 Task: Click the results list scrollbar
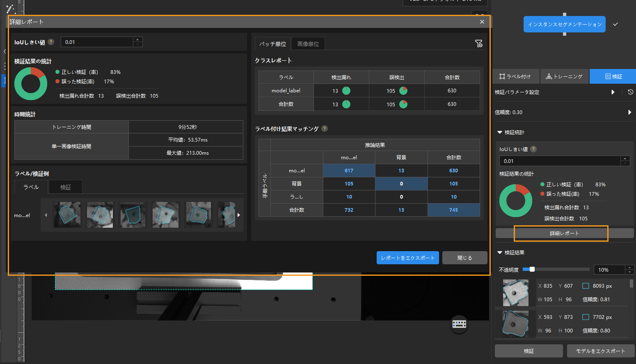[x=631, y=284]
